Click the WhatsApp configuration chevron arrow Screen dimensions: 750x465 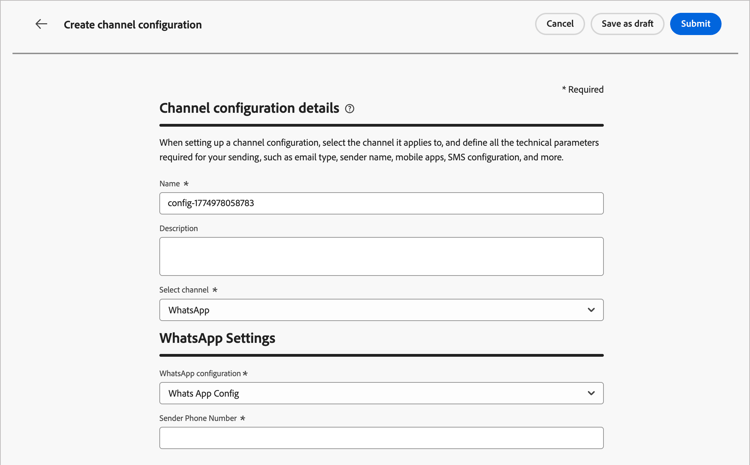pos(591,393)
